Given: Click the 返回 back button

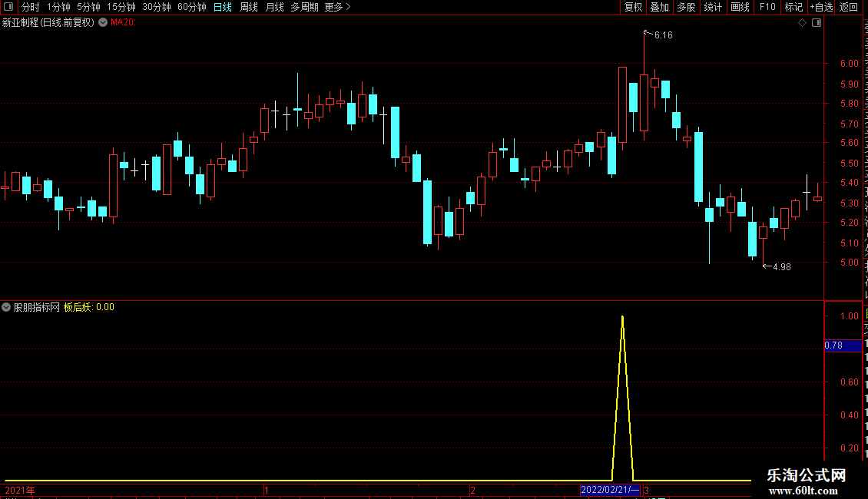Looking at the screenshot, I should click(x=848, y=7).
